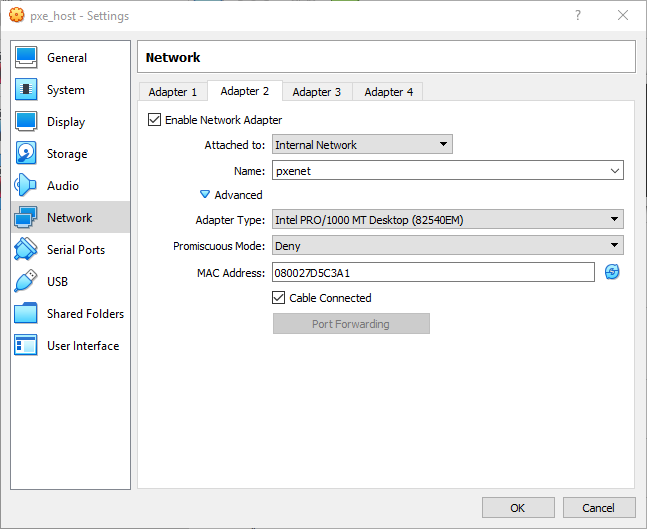Open General settings category label
The image size is (647, 529).
pyautogui.click(x=67, y=58)
